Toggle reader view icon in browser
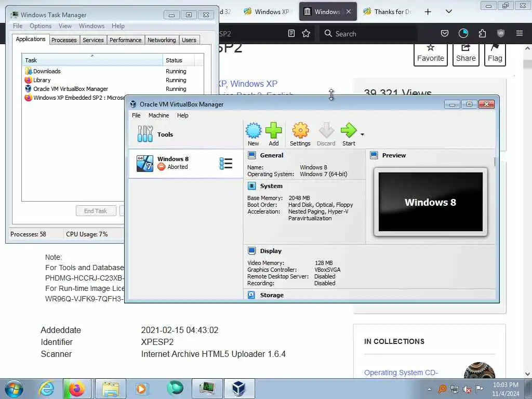The height and width of the screenshot is (399, 532). (291, 33)
